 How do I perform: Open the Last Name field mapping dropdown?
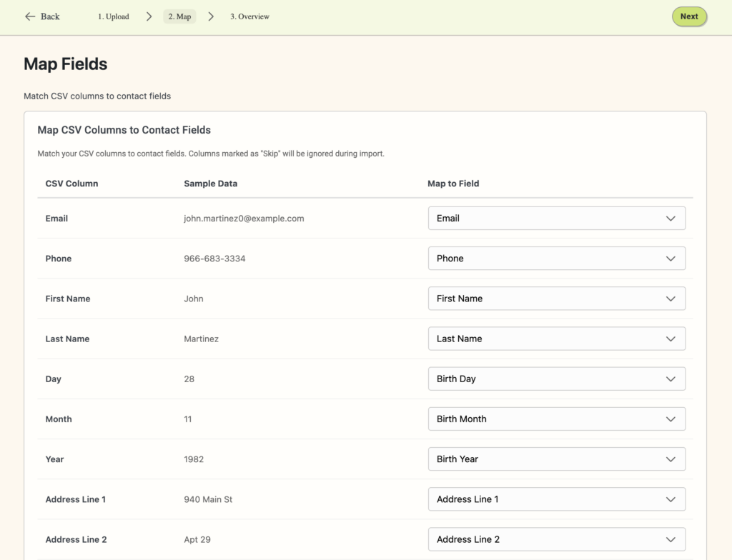(x=556, y=339)
